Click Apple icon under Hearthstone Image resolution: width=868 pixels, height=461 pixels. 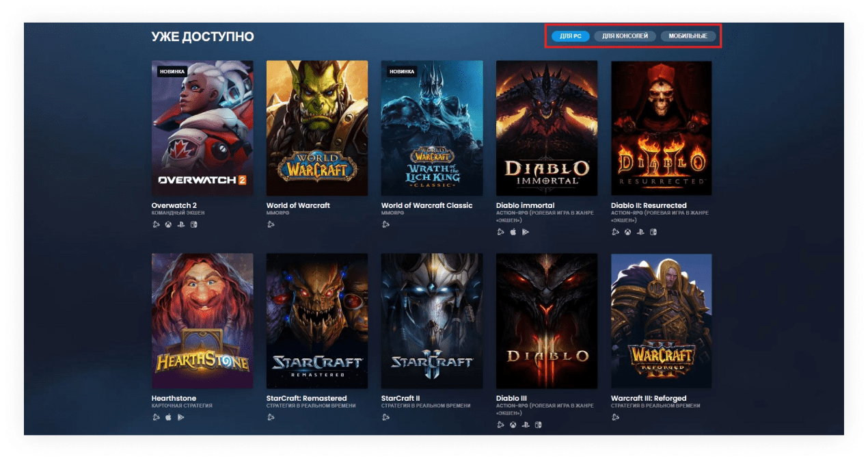point(168,417)
